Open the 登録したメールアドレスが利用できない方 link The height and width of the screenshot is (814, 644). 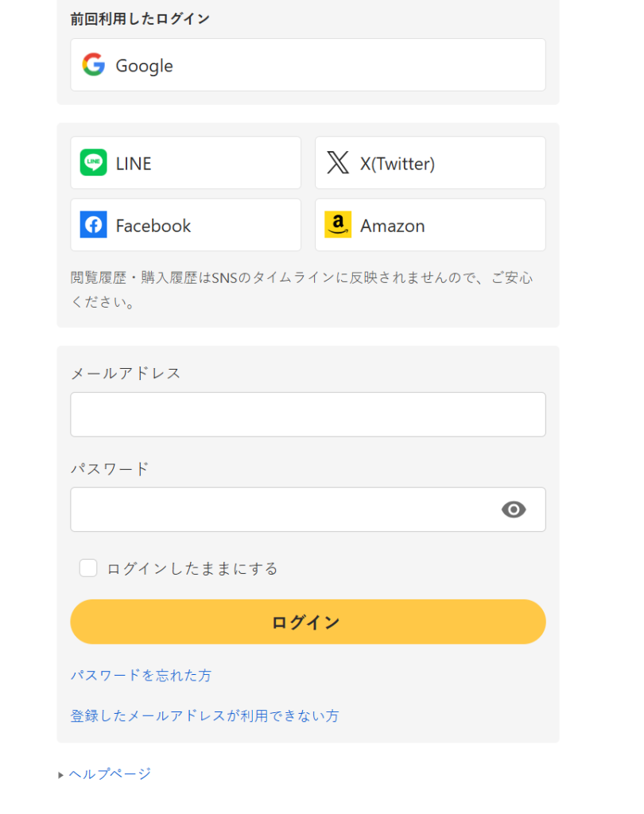[204, 715]
